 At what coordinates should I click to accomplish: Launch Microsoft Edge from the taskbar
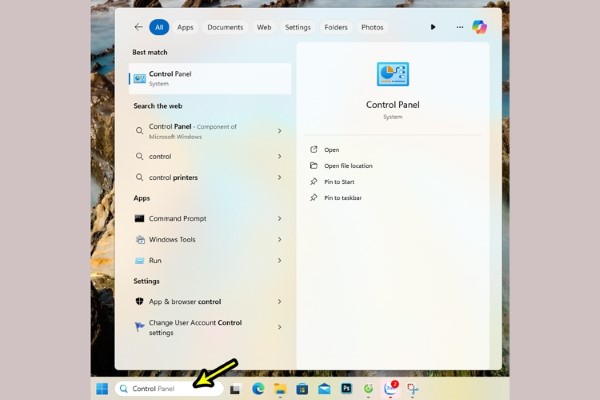[x=258, y=389]
